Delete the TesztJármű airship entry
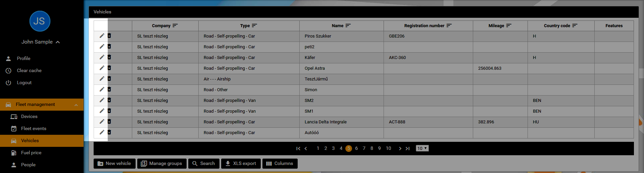Image resolution: width=644 pixels, height=173 pixels. point(109,79)
